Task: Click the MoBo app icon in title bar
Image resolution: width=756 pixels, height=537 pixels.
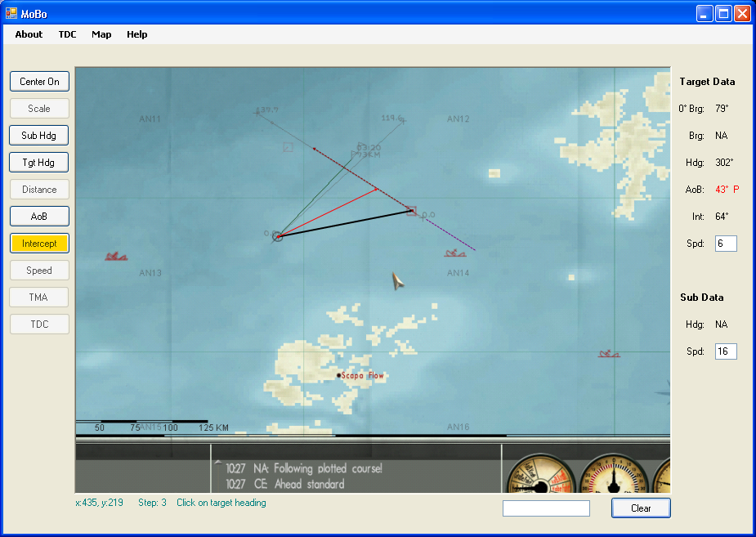Action: (11, 13)
